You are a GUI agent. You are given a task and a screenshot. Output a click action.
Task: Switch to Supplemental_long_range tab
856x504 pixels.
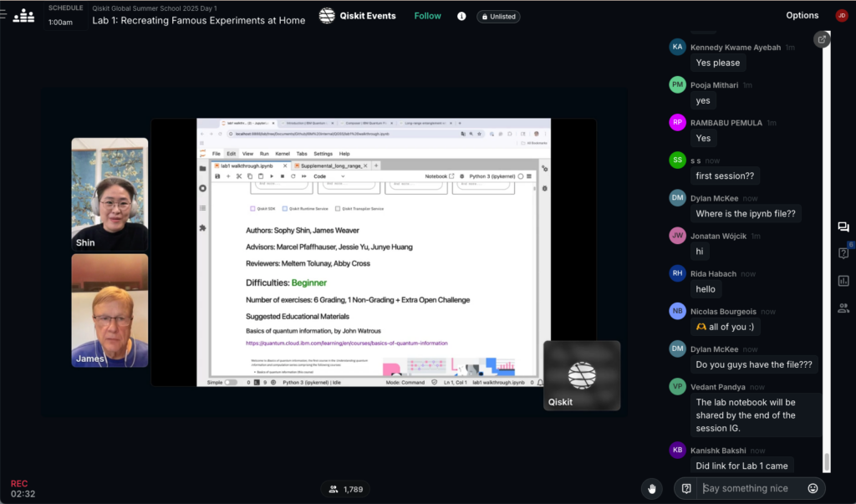click(x=330, y=165)
